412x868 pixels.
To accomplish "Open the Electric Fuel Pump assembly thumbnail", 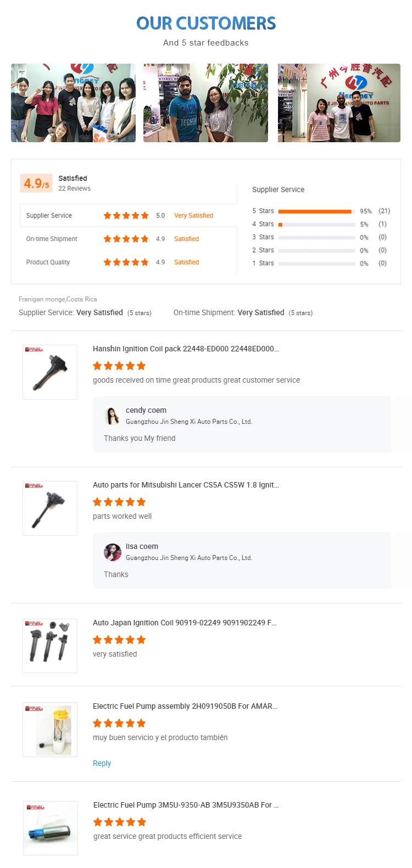I will [50, 729].
